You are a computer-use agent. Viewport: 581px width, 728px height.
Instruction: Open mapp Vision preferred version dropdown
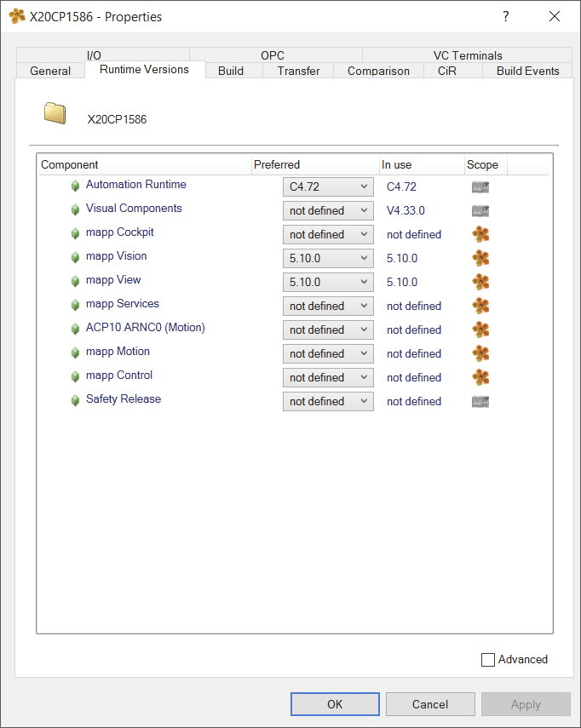(x=328, y=258)
